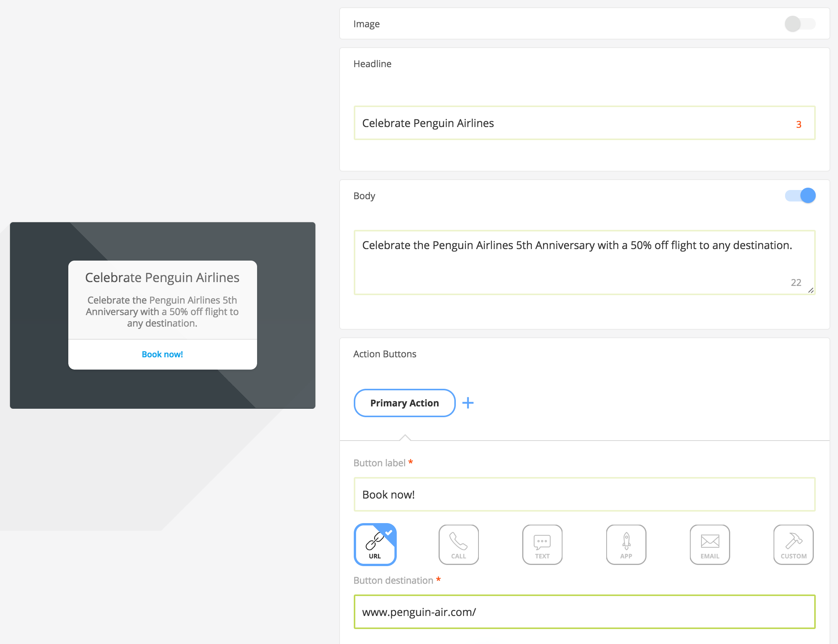Focus the Button label input field

click(584, 494)
